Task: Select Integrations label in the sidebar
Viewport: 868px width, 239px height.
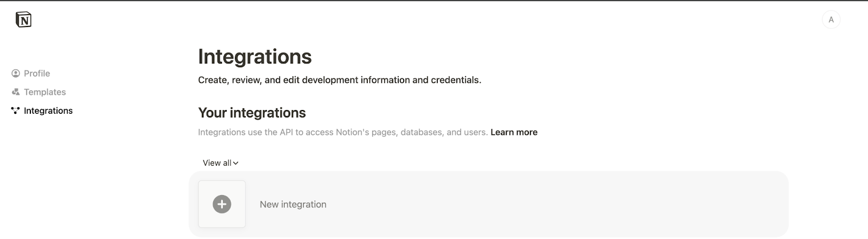Action: [48, 111]
